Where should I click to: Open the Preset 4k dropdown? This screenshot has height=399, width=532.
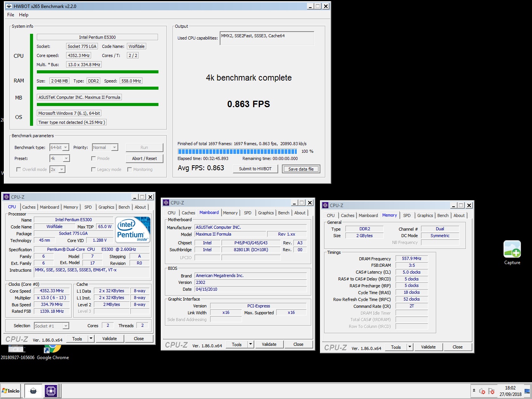[x=59, y=158]
